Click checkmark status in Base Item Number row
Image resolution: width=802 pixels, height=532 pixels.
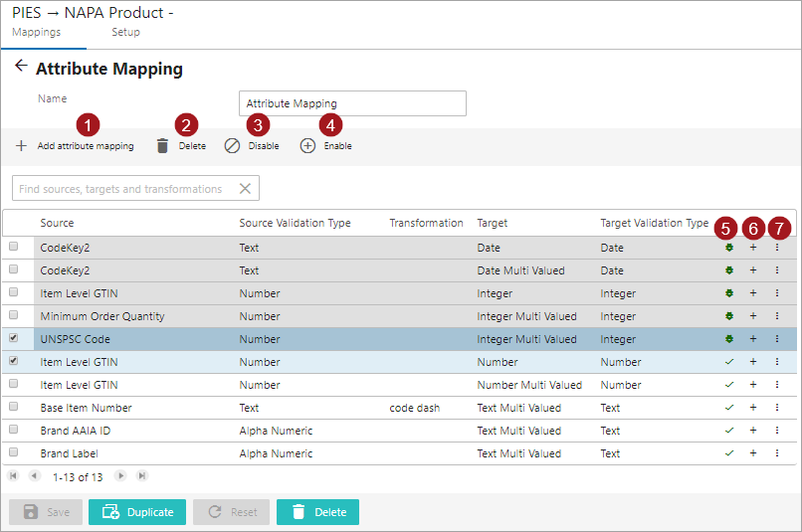coord(729,408)
